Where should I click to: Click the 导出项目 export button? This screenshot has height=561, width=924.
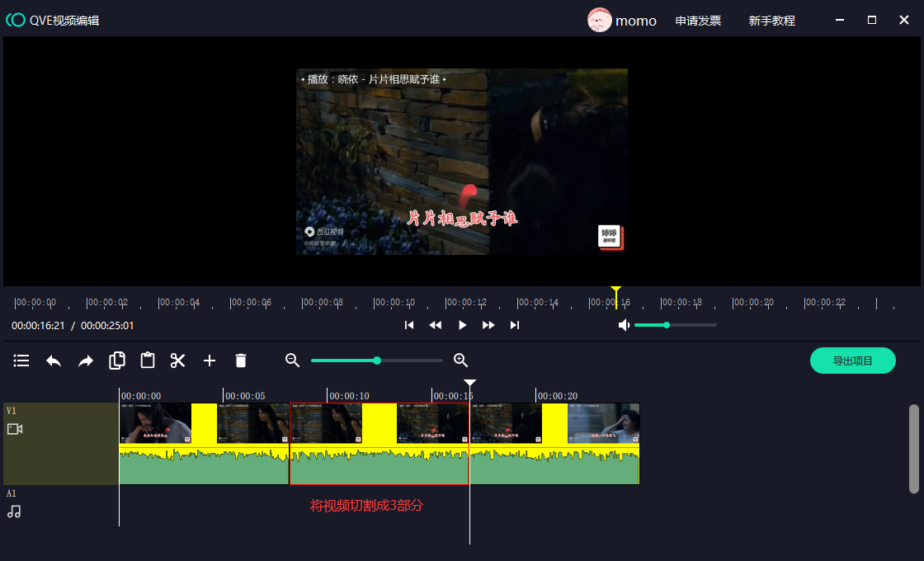click(852, 361)
